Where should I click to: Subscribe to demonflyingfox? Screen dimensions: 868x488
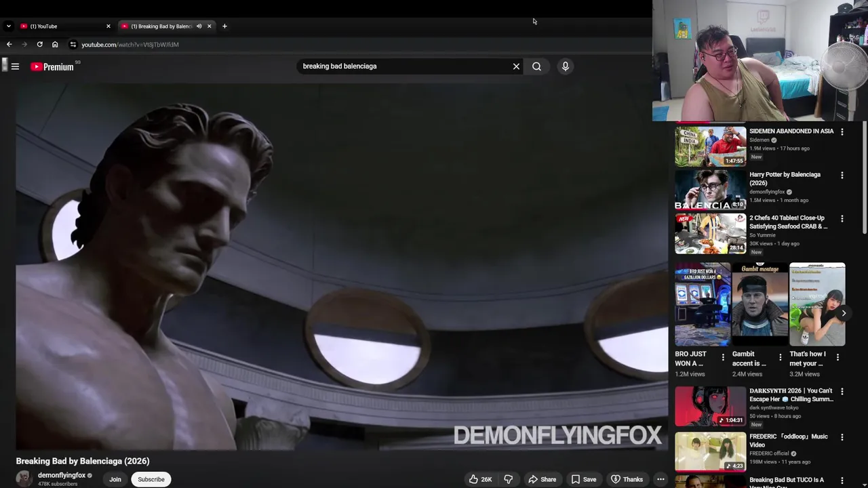pyautogui.click(x=151, y=479)
